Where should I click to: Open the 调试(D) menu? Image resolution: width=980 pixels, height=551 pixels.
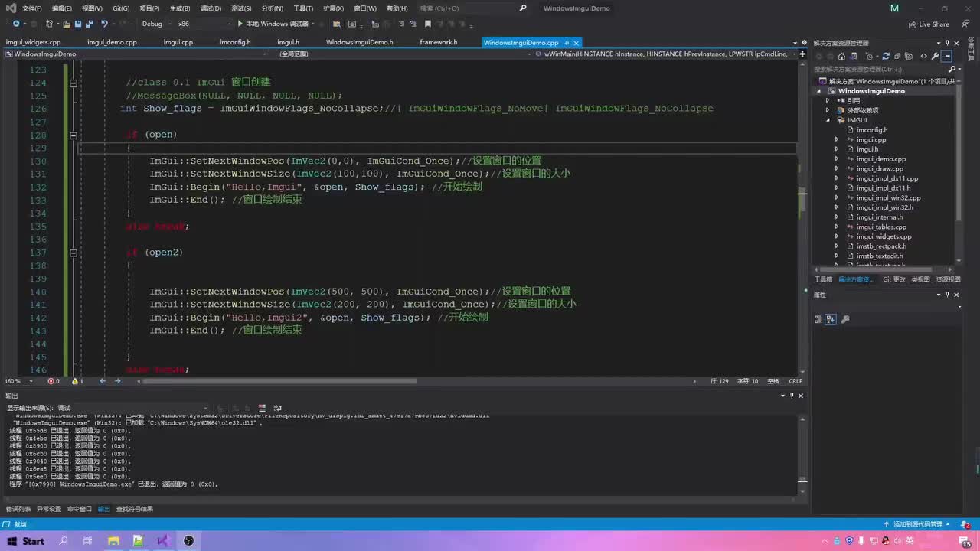coord(211,8)
